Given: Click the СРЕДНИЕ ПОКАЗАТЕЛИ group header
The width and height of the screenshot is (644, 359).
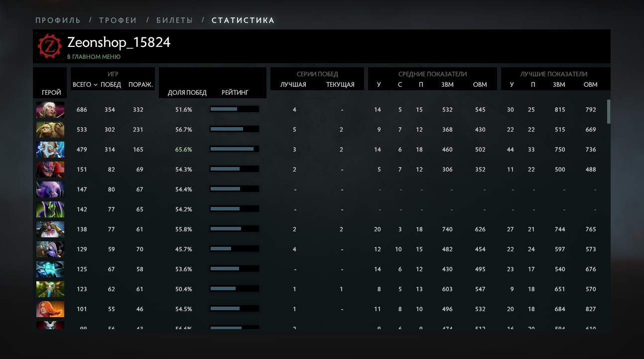Looking at the screenshot, I should (x=432, y=74).
